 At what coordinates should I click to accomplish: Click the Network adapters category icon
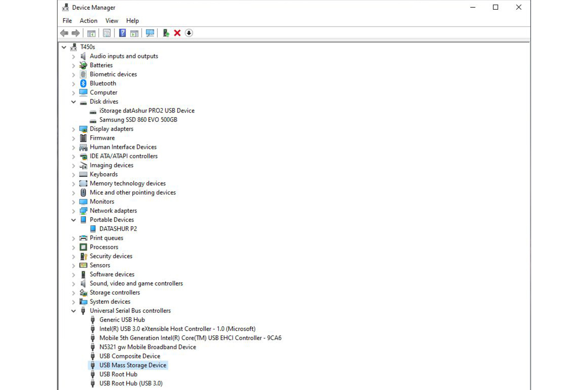click(x=83, y=211)
